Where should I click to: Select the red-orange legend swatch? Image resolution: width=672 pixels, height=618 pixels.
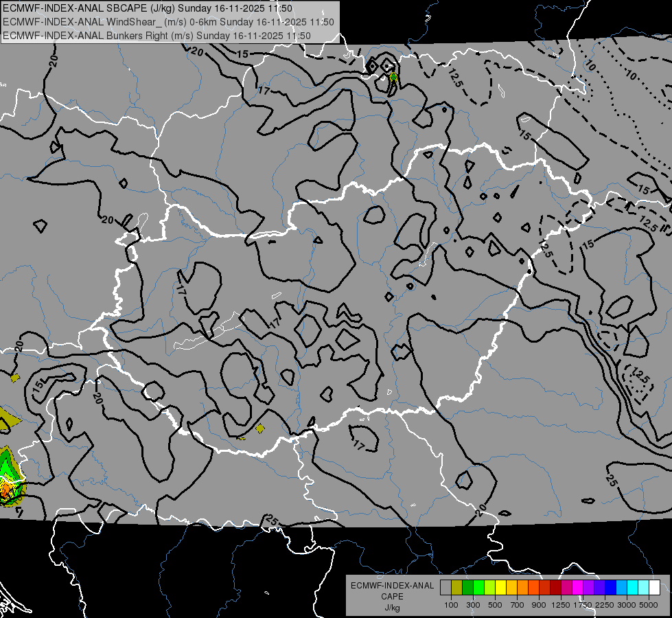pyautogui.click(x=533, y=588)
